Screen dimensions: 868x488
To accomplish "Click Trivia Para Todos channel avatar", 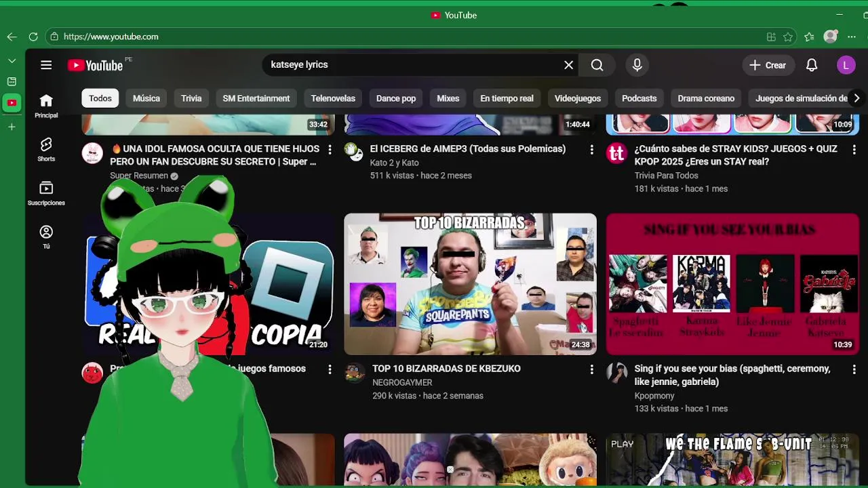I will 616,153.
